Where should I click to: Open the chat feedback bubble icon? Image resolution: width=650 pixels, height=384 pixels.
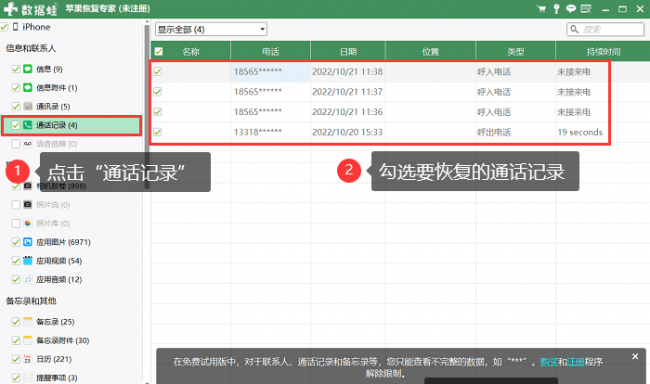tap(571, 9)
